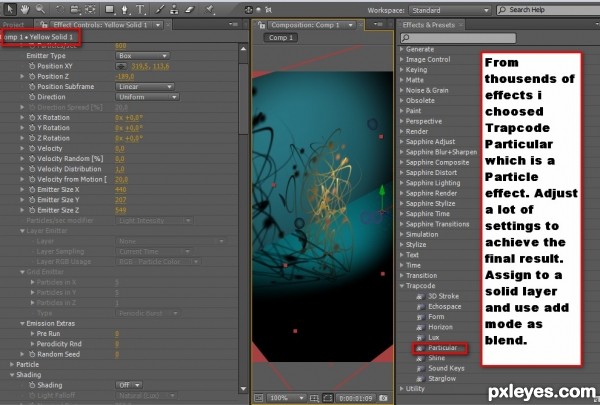
Task: Click the scroll-up arrow in Effect Controls
Action: (243, 49)
